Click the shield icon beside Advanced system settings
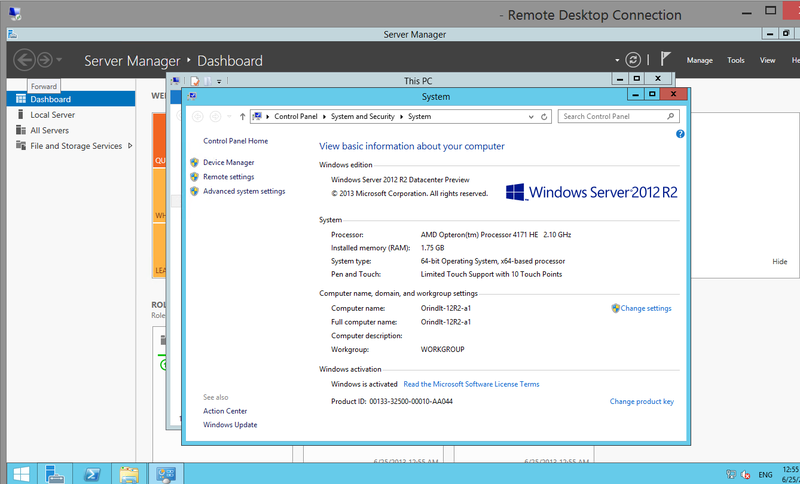This screenshot has height=484, width=800. 194,191
